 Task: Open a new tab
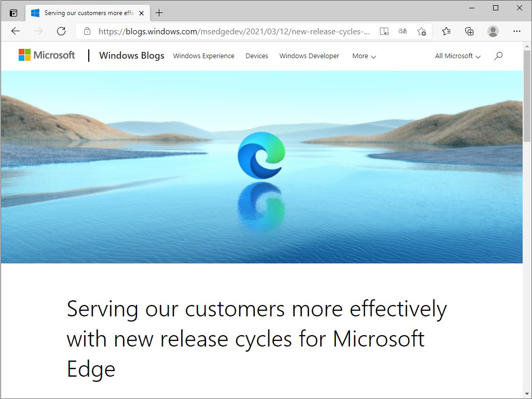pyautogui.click(x=159, y=13)
